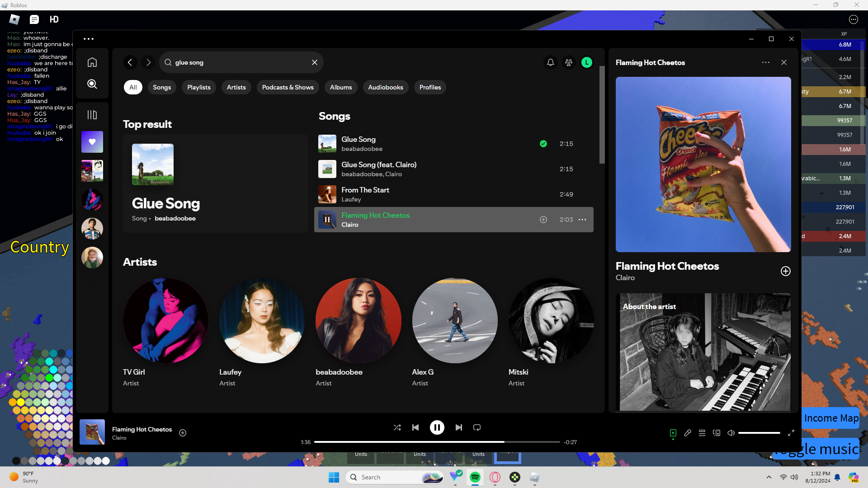The width and height of the screenshot is (868, 488).
Task: Open TV Girl artist thumbnail
Action: pyautogui.click(x=165, y=320)
